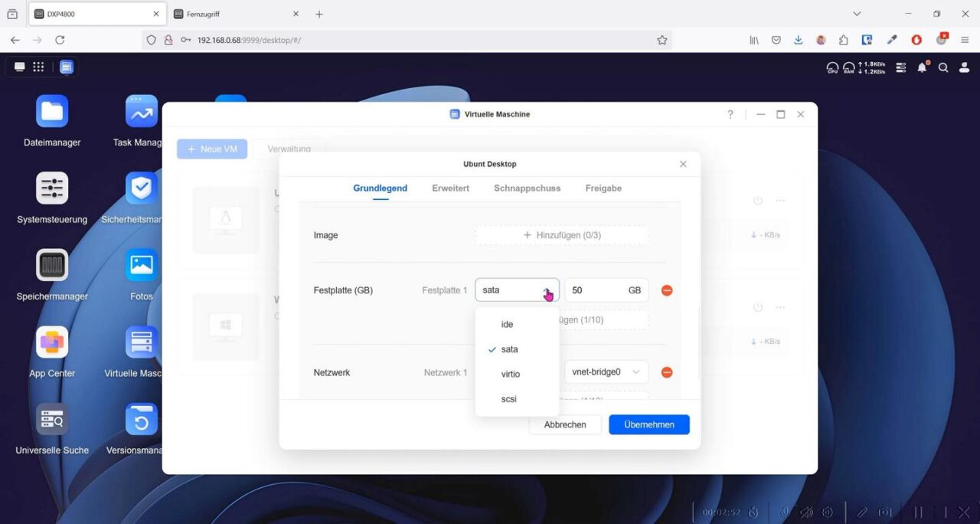Launch the Speichermanager app

(x=52, y=266)
